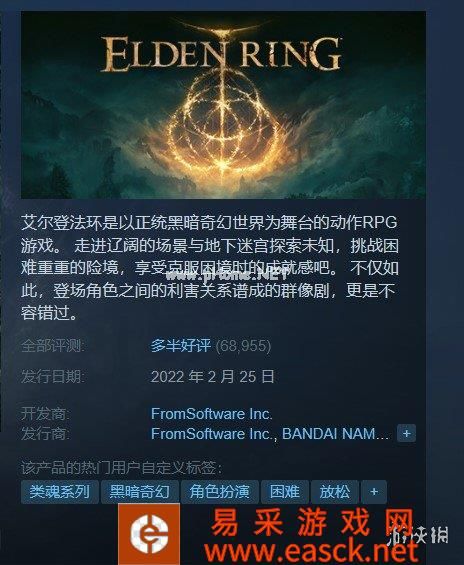Click the ELDEN RING title logo text

221,53
